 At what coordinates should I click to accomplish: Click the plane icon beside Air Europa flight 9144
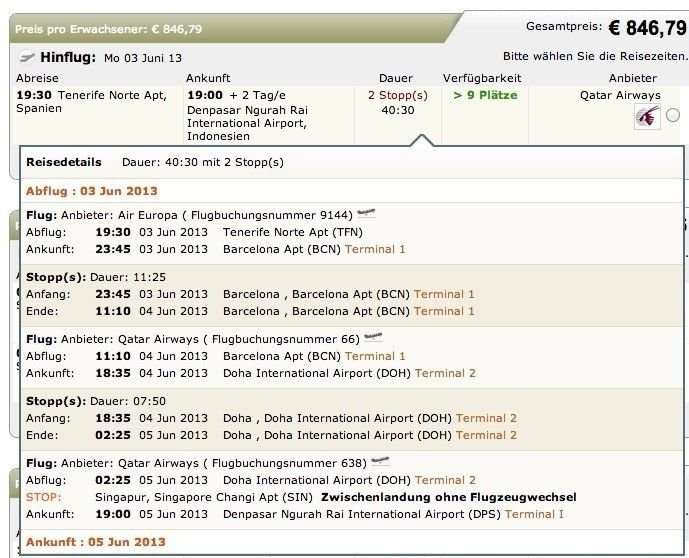point(366,214)
